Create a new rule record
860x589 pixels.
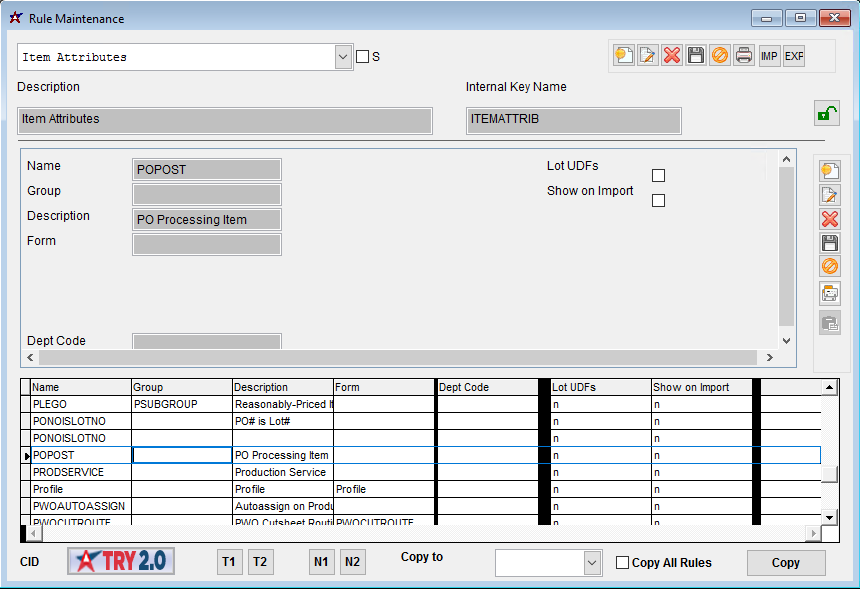click(624, 55)
